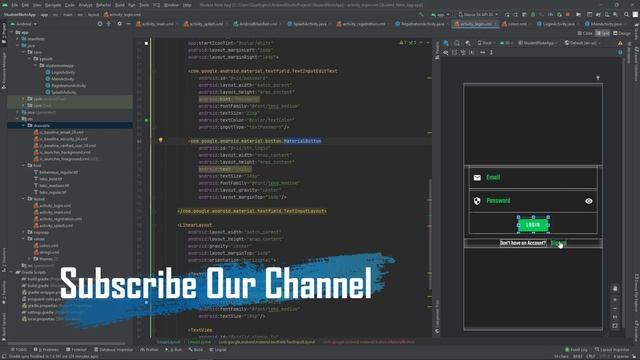Image resolution: width=640 pixels, height=360 pixels.
Task: Select activity_login.xml in project tree
Action: (x=55, y=206)
